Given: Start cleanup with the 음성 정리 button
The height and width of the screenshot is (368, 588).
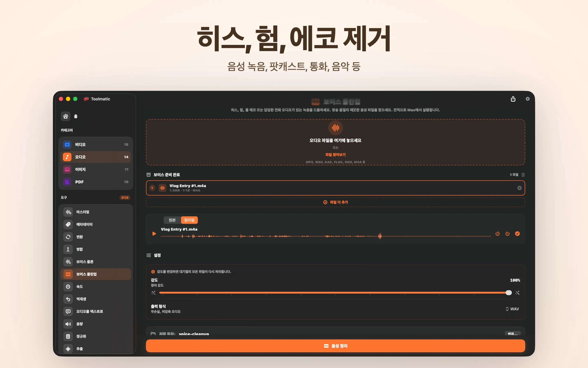Looking at the screenshot, I should 335,346.
